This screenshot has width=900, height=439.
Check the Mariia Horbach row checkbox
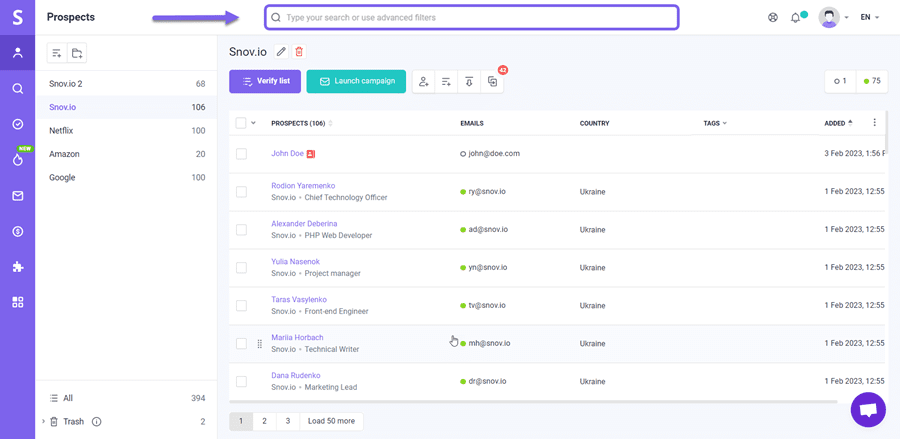coord(241,343)
